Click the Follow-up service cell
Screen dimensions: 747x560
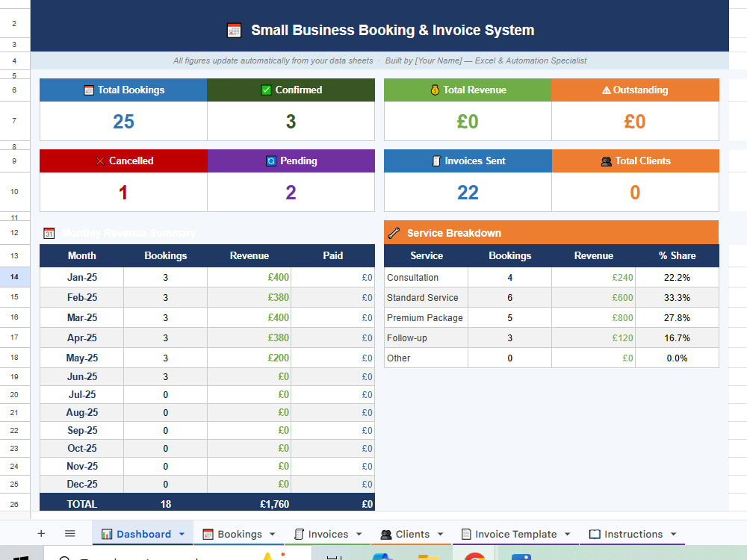(426, 337)
